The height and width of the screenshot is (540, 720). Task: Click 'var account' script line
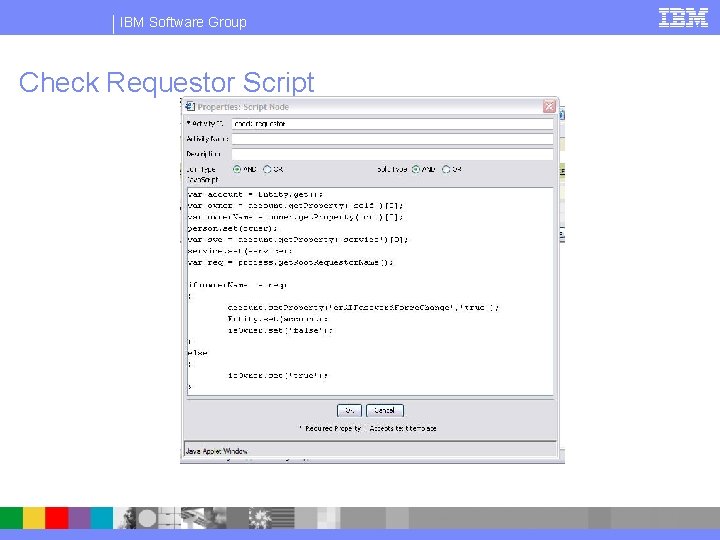pos(255,194)
